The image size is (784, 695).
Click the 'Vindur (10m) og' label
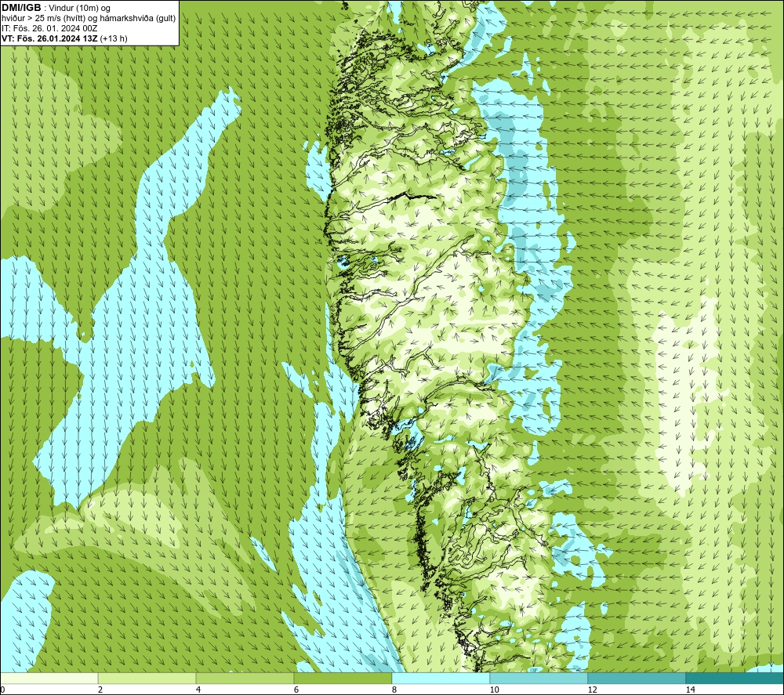[79, 8]
